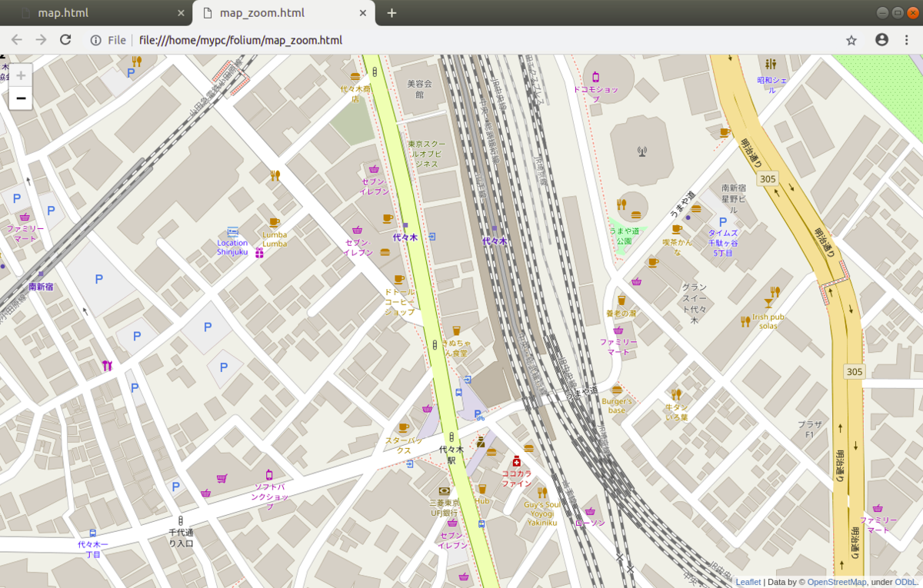Click the ココカラファイン pharmacy icon
The height and width of the screenshot is (588, 923).
click(517, 461)
